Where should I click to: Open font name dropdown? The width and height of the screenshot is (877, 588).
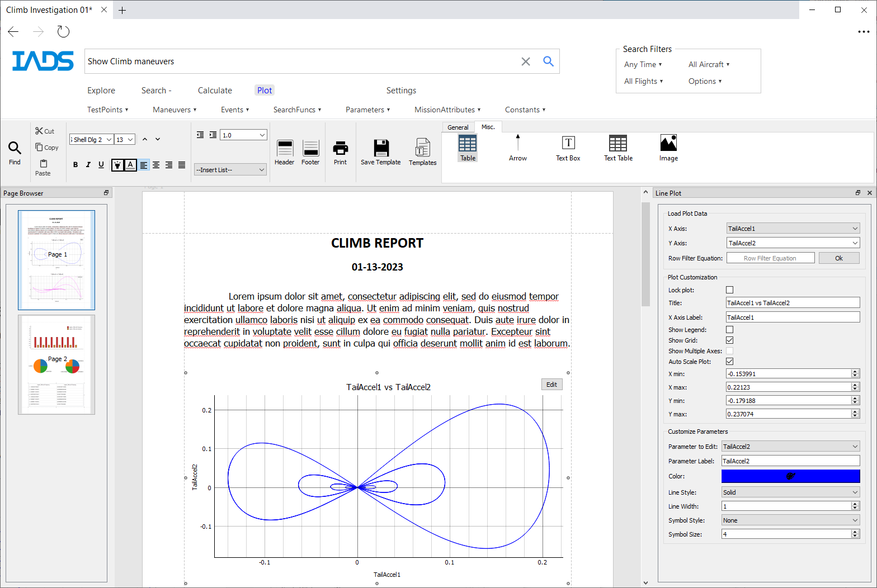tap(91, 139)
